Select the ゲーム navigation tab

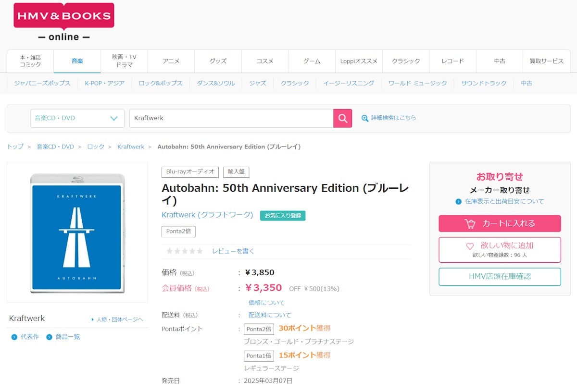pyautogui.click(x=312, y=61)
